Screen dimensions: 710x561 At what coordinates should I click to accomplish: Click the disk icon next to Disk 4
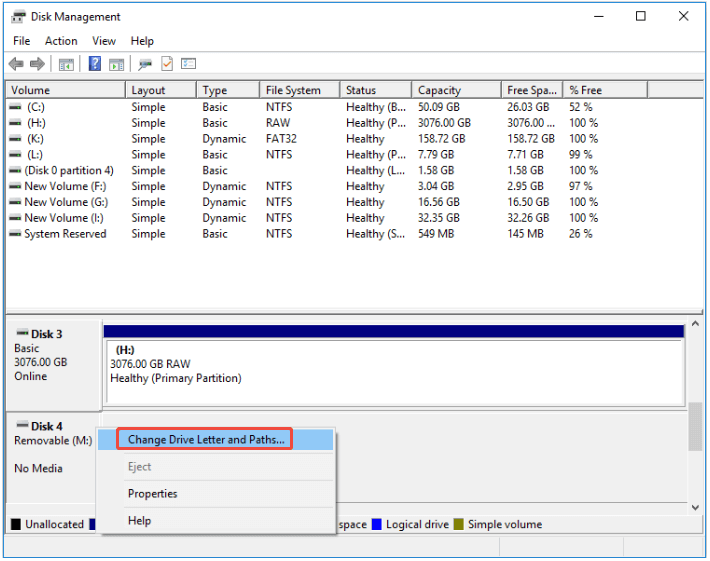point(22,425)
